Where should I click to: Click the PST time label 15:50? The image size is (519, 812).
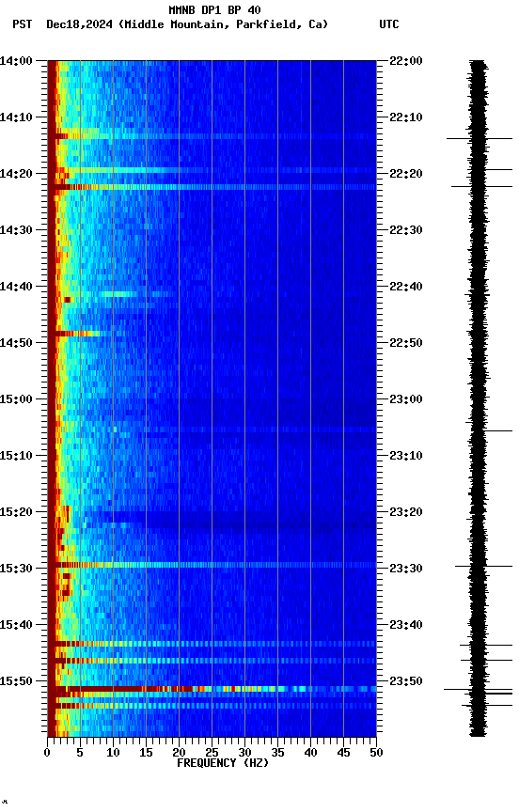(16, 681)
